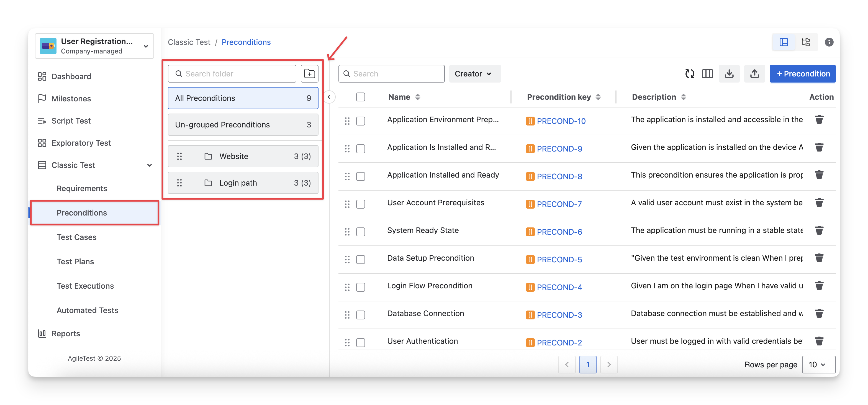Open the Dashboard menu item
Screen dimensions: 868x405
point(71,76)
